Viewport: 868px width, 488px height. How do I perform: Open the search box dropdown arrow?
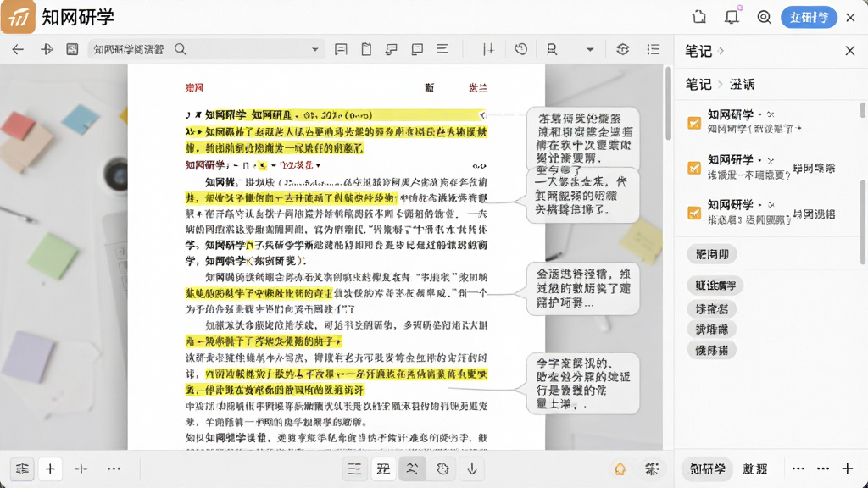tap(315, 49)
